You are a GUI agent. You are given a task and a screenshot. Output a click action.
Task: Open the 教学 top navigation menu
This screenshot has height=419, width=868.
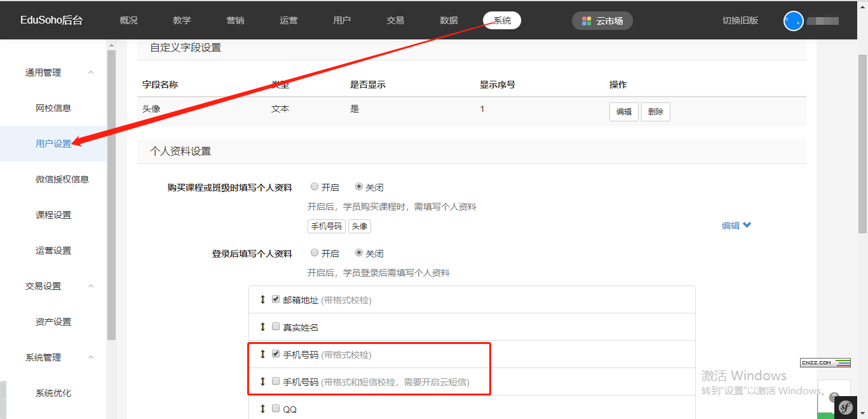182,20
